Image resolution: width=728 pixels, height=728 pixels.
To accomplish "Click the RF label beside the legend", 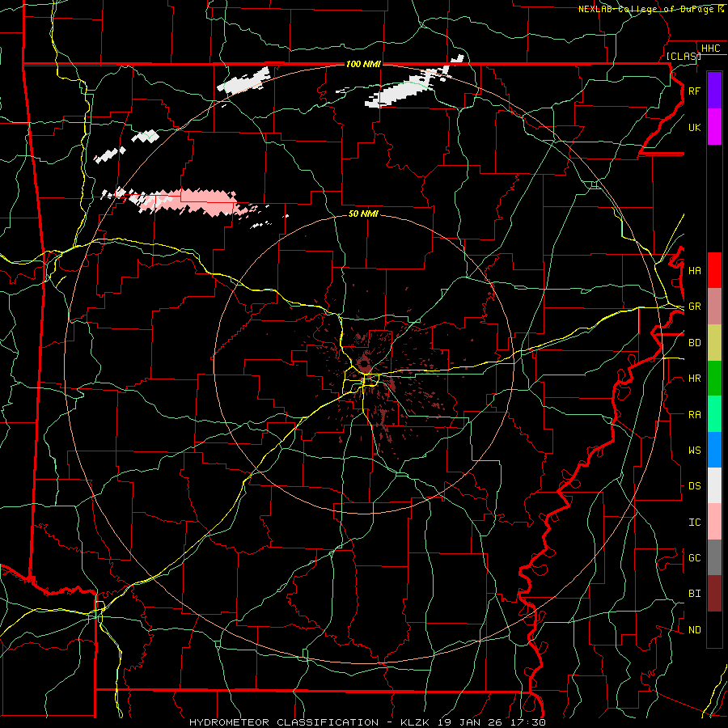I will coord(694,91).
